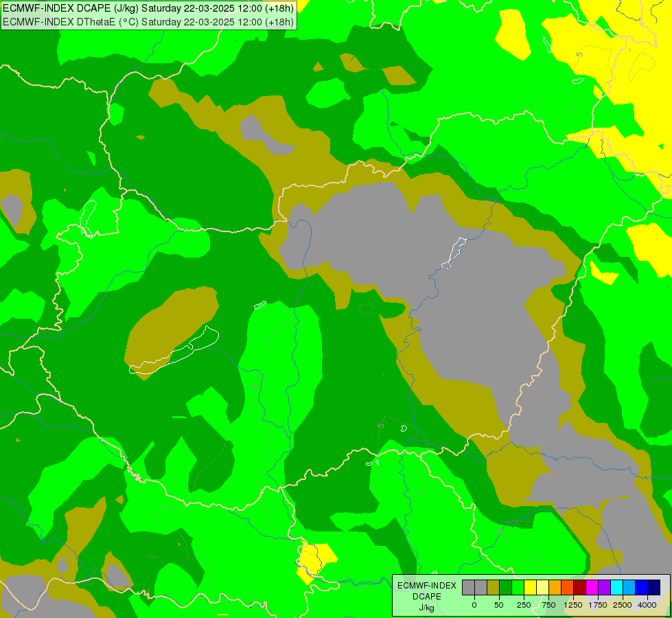Click the J/kg unit label

427,608
